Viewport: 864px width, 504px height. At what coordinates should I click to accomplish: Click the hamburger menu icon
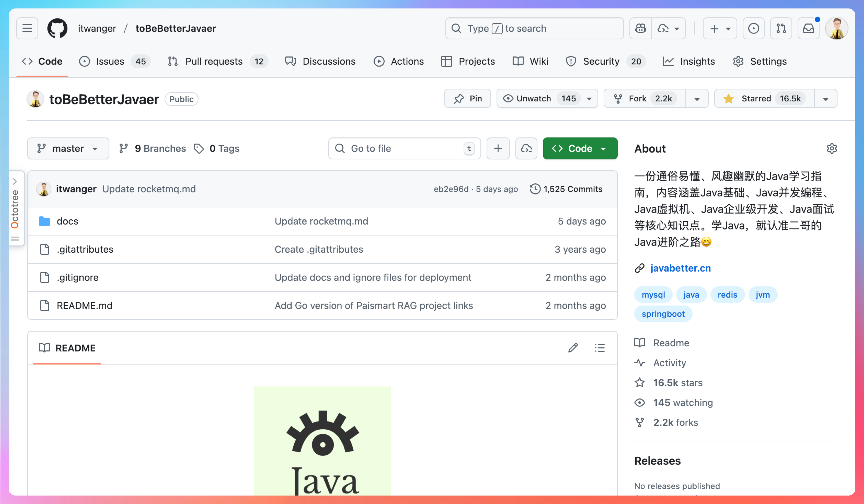[x=27, y=28]
